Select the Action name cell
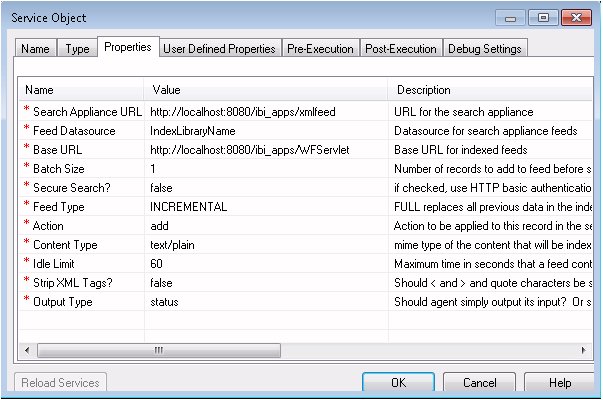The width and height of the screenshot is (603, 400). click(x=82, y=226)
